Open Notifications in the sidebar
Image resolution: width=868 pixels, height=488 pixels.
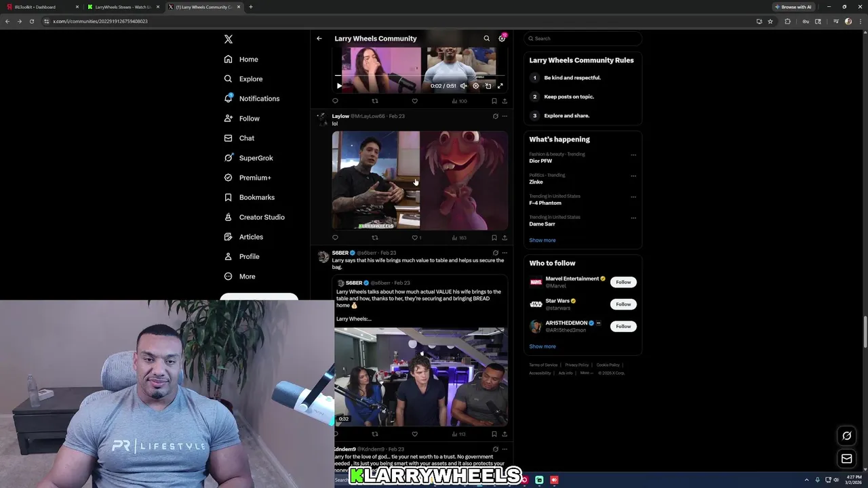tap(252, 98)
